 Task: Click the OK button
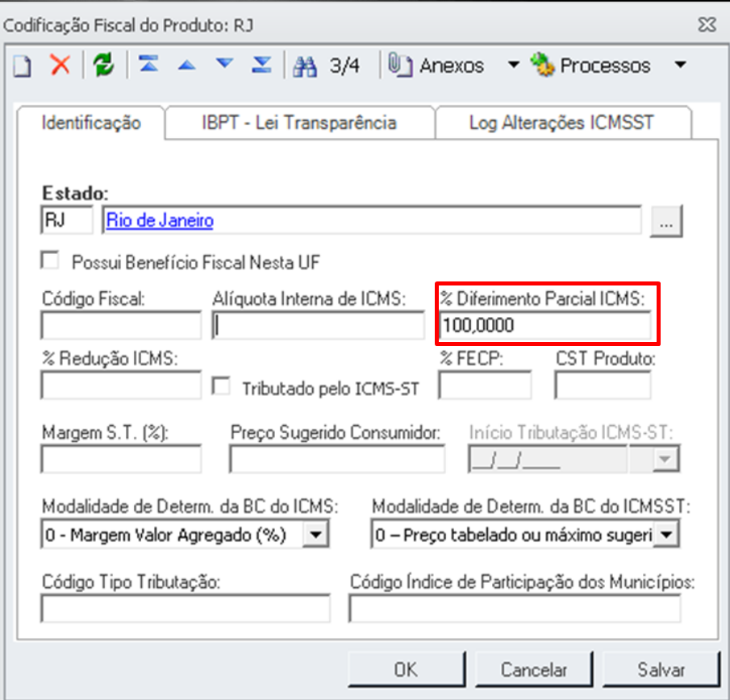pyautogui.click(x=407, y=669)
